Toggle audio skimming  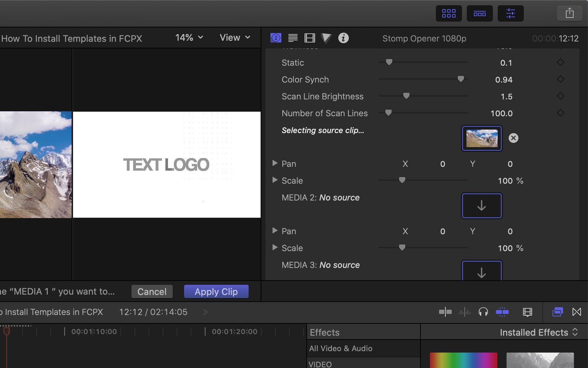(x=465, y=312)
